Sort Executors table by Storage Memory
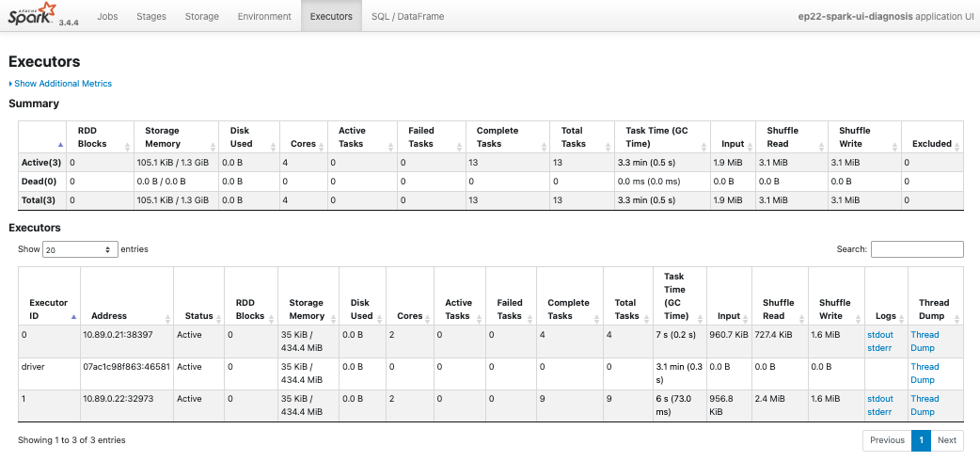The height and width of the screenshot is (461, 980). tap(308, 295)
